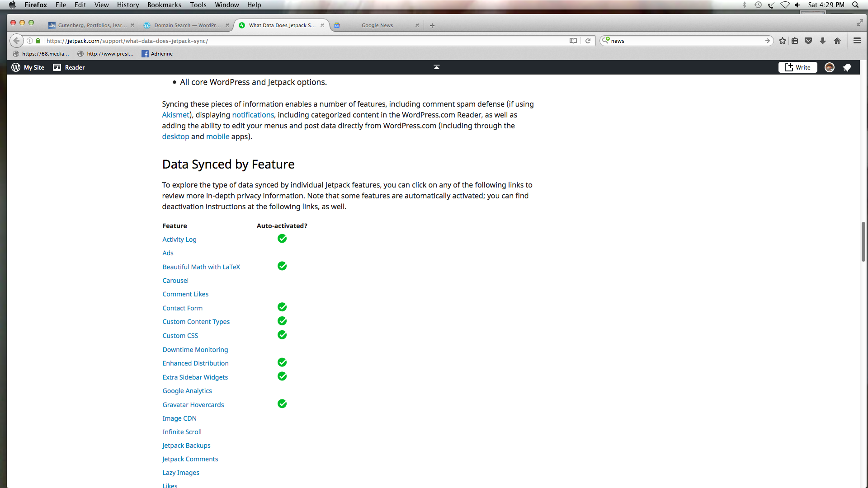Viewport: 868px width, 488px height.
Task: Click the Write button
Action: 798,67
